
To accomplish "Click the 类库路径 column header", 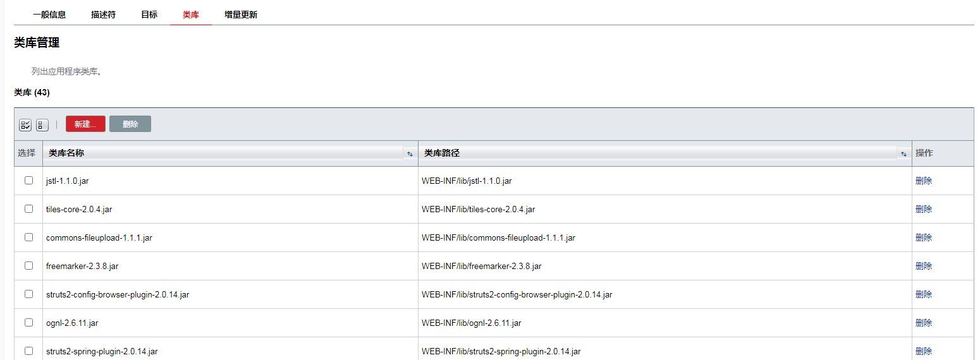I will 442,153.
